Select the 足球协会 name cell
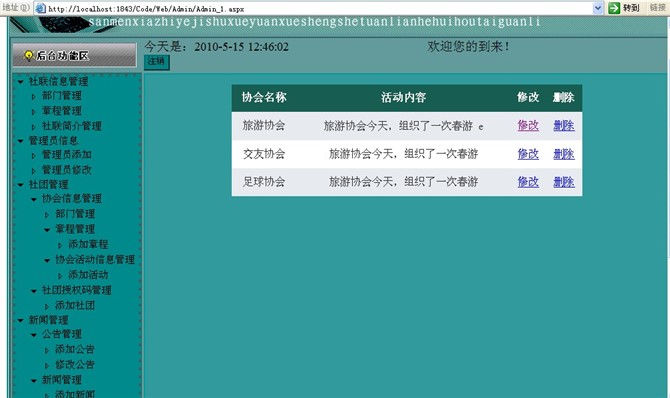This screenshot has width=670, height=398. (264, 182)
